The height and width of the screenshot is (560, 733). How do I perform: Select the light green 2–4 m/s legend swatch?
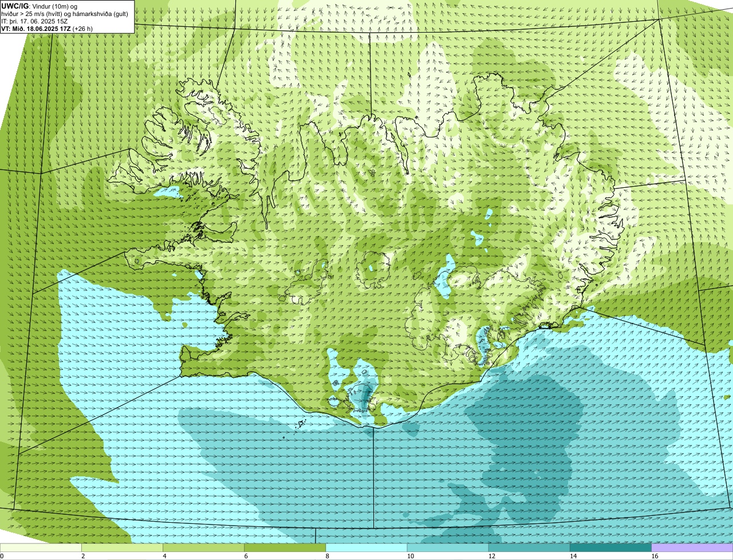coord(123,547)
